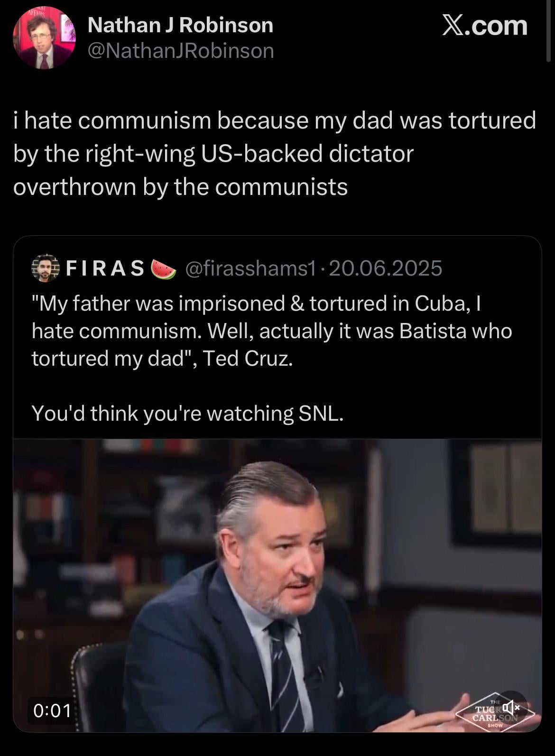Visit the @NathanJRobinson handle
The width and height of the screenshot is (555, 756).
[181, 51]
